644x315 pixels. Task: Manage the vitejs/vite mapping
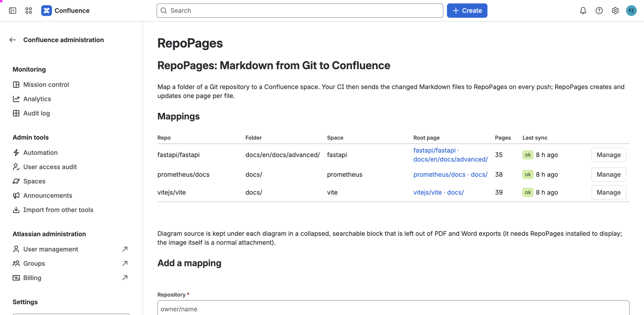tap(608, 192)
